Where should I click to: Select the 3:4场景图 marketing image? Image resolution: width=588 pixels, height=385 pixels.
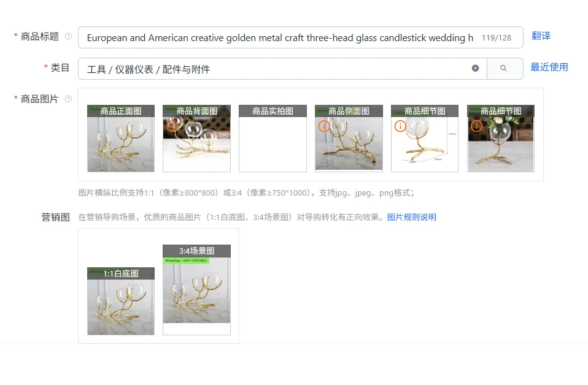click(x=196, y=290)
